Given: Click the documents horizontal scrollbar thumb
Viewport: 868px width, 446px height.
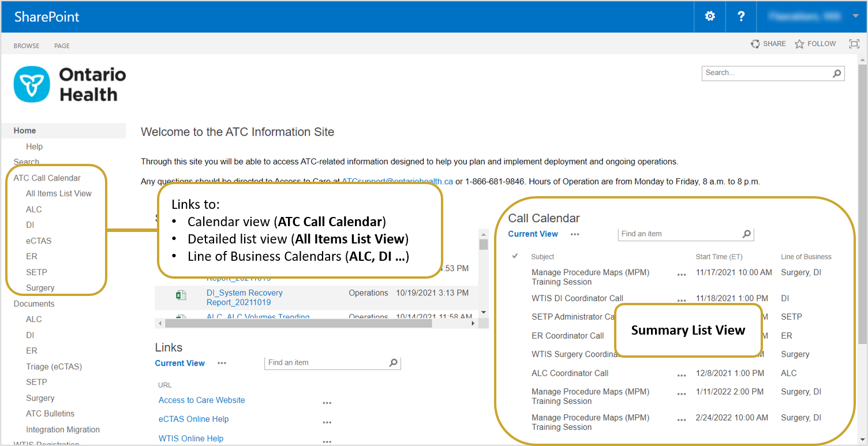Looking at the screenshot, I should (298, 324).
